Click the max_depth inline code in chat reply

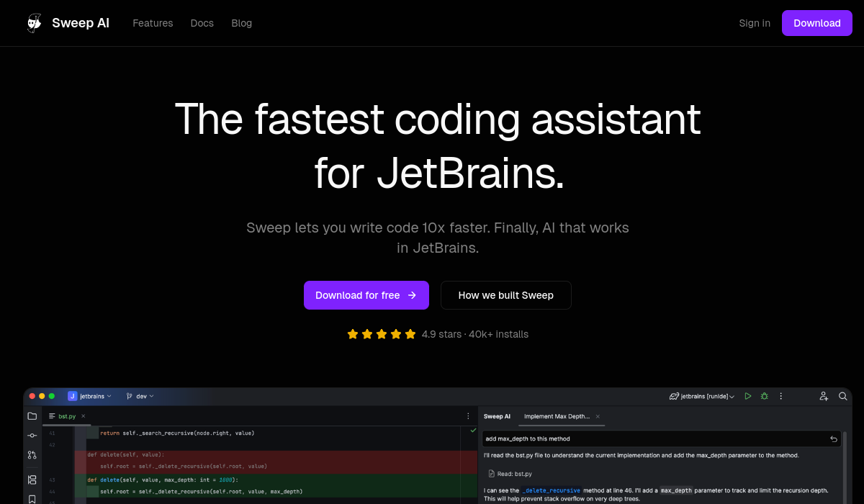[676, 490]
